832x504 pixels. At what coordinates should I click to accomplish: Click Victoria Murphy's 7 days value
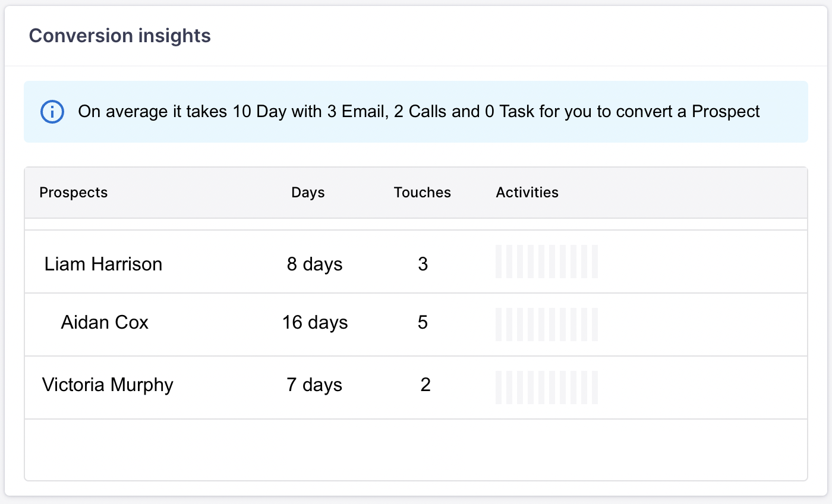314,385
